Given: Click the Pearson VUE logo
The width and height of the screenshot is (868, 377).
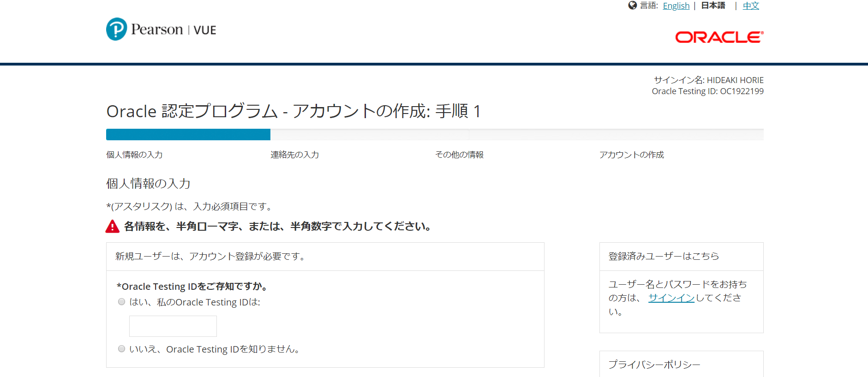Looking at the screenshot, I should coord(161,29).
